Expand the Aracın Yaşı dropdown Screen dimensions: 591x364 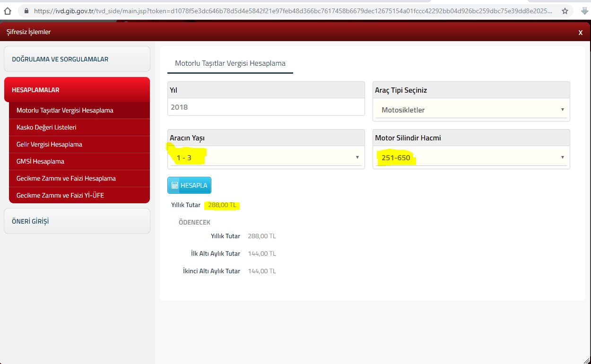(266, 157)
